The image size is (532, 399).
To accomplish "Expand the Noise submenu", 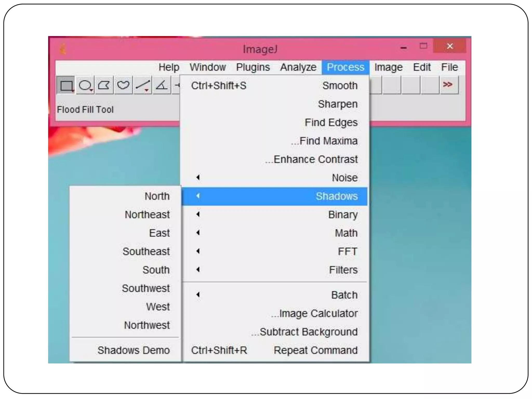I will 344,178.
